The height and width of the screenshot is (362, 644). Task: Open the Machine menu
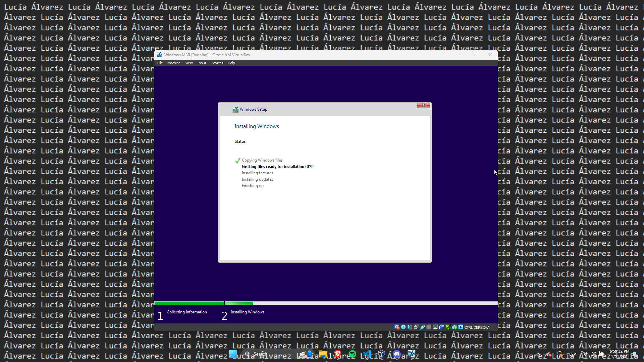(x=174, y=63)
